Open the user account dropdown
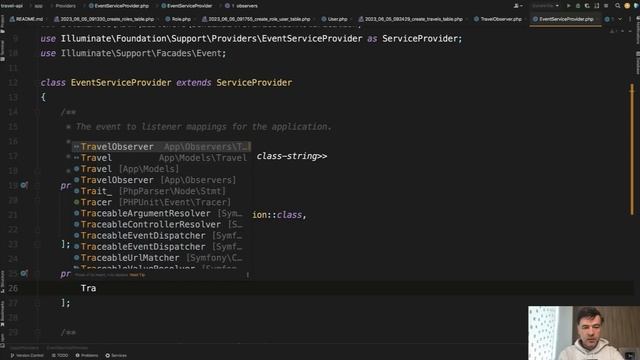The width and height of the screenshot is (640, 360). [x=518, y=6]
